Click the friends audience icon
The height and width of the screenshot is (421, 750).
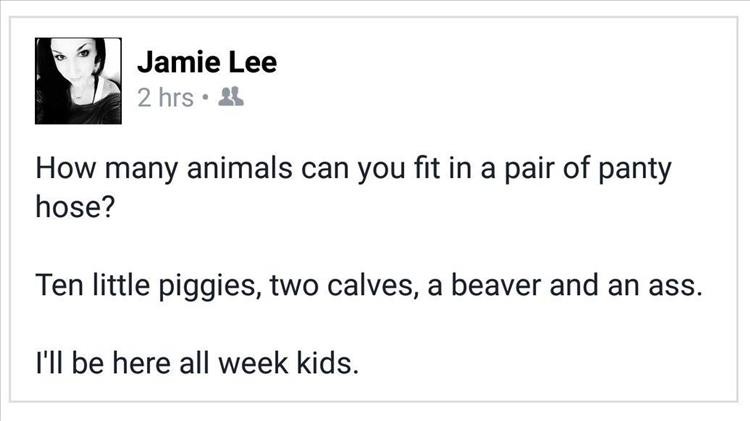231,97
